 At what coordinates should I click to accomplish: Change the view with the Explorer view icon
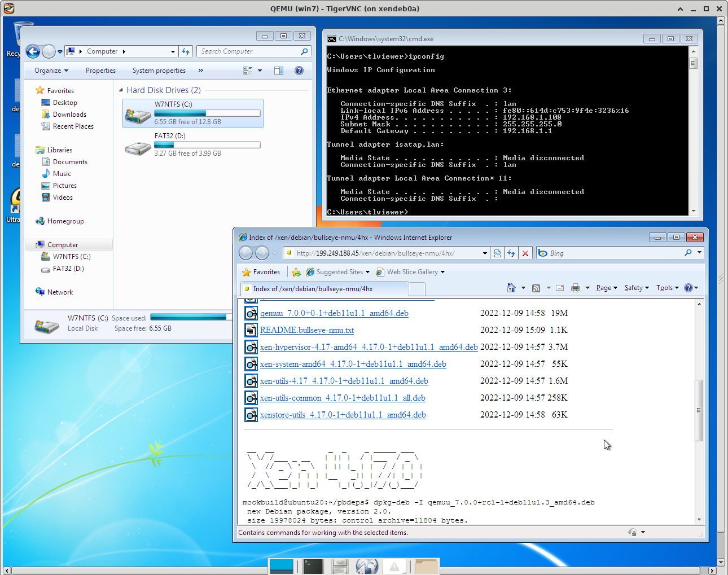(248, 71)
